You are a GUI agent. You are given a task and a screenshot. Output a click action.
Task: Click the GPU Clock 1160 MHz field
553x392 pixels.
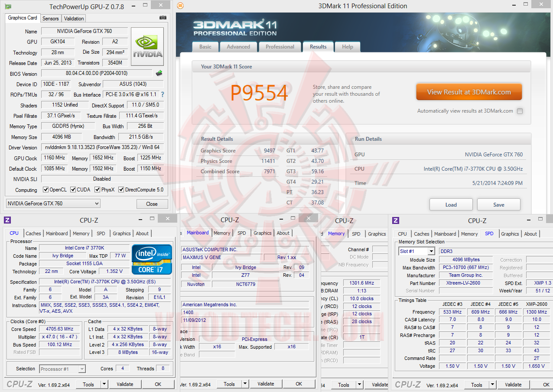click(54, 158)
